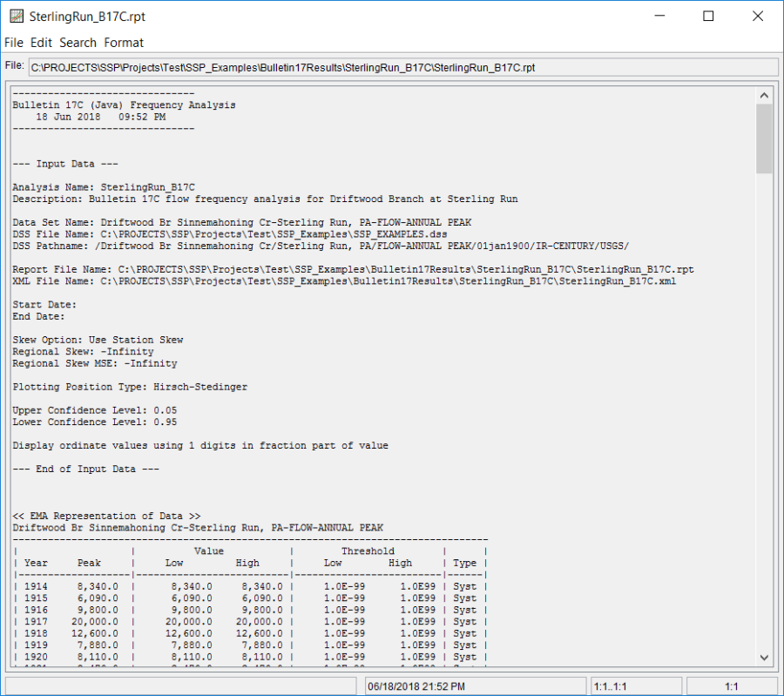Image resolution: width=784 pixels, height=696 pixels.
Task: Click the File path text field
Action: (402, 66)
